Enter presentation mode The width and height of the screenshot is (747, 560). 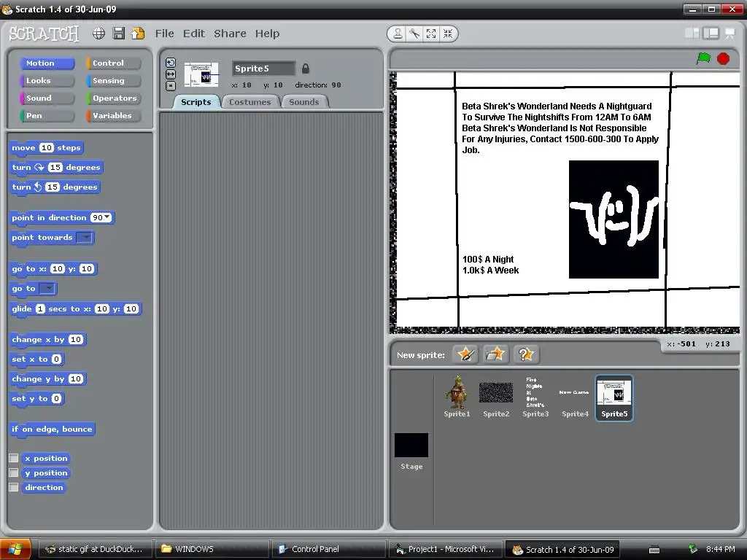[729, 34]
